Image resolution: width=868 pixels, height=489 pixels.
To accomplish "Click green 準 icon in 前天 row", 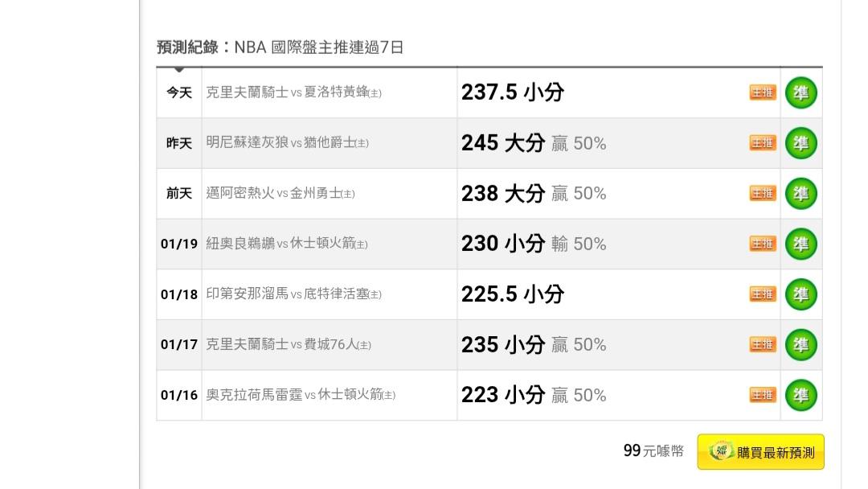I will click(x=800, y=194).
